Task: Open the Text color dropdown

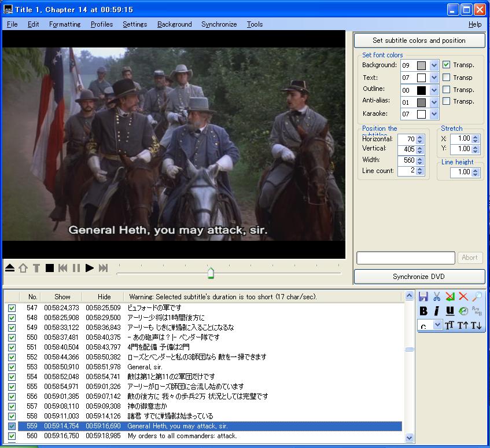Action: (434, 78)
